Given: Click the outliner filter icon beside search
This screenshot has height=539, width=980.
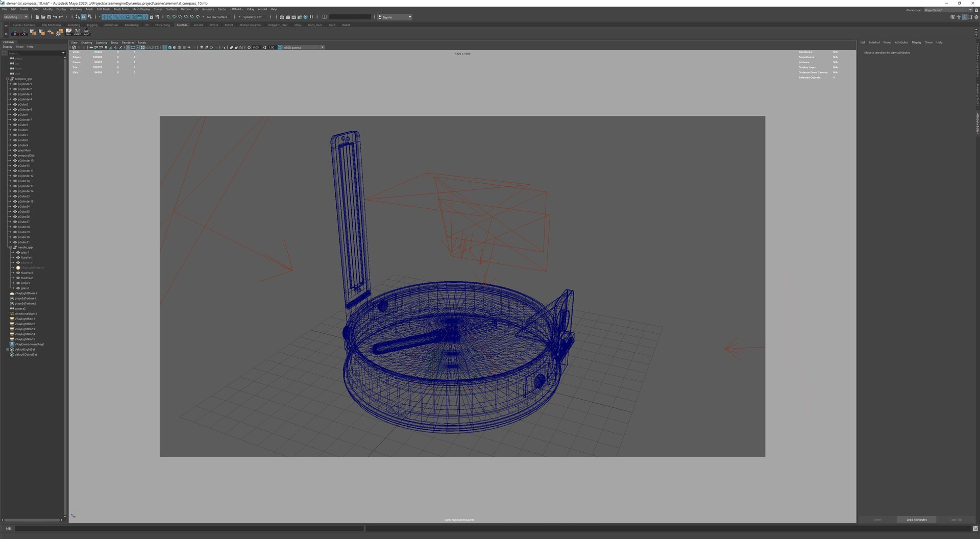Looking at the screenshot, I should point(5,53).
